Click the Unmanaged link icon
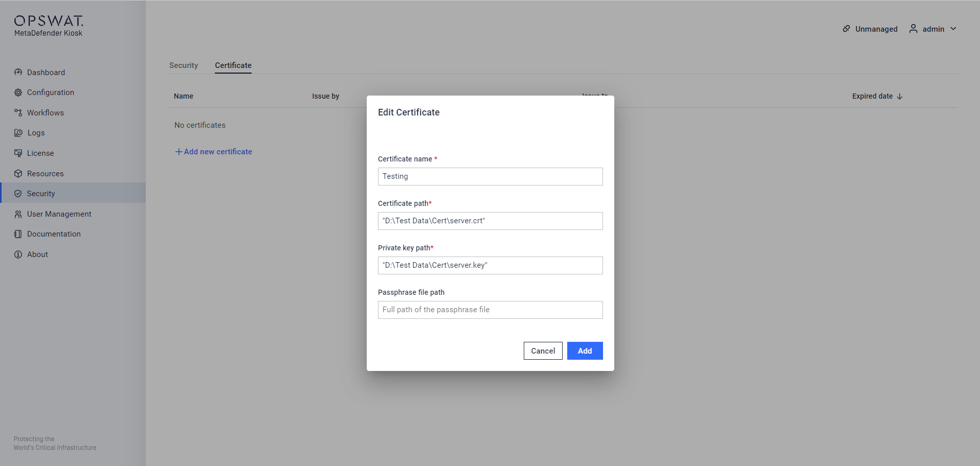980x466 pixels. point(847,29)
